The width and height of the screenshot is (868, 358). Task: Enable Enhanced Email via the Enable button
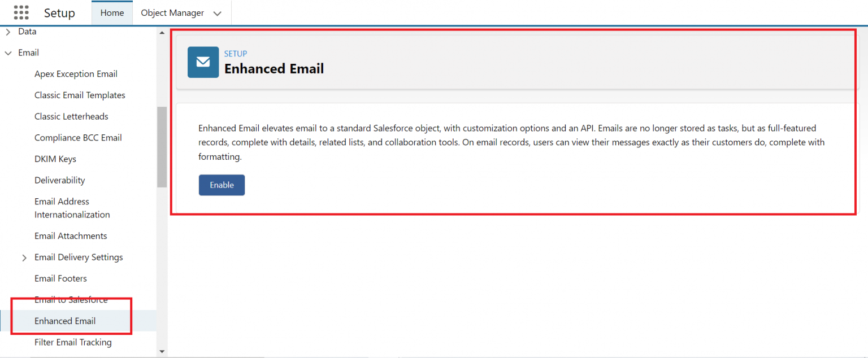[x=222, y=185]
